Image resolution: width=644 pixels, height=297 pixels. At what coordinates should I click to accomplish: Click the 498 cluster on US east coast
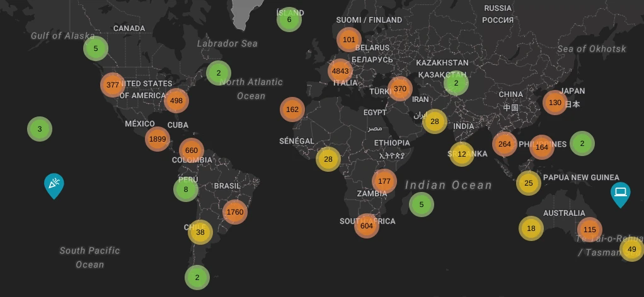176,101
